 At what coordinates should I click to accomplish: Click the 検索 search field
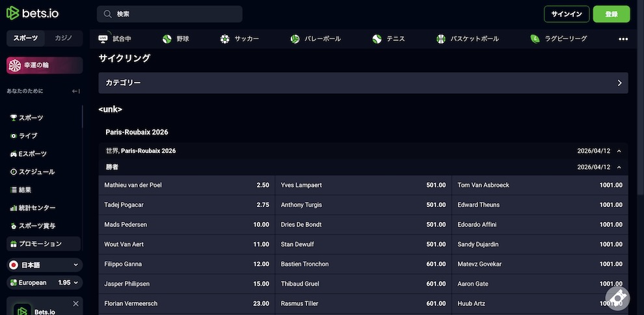pyautogui.click(x=170, y=14)
